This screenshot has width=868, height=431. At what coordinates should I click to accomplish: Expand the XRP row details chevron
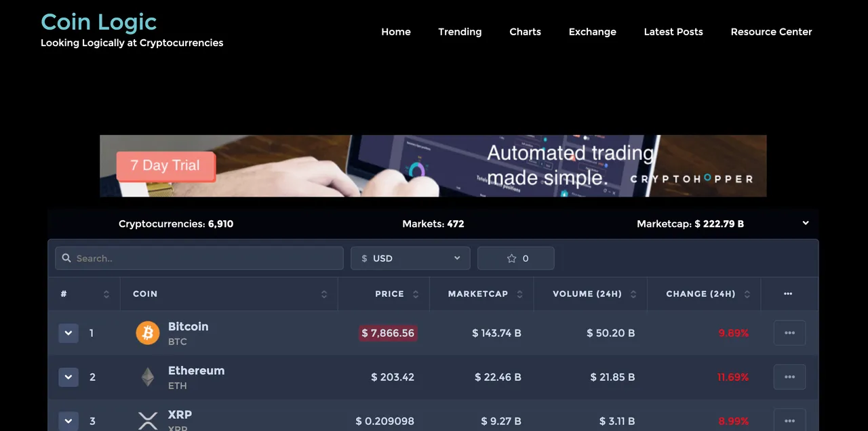click(68, 422)
